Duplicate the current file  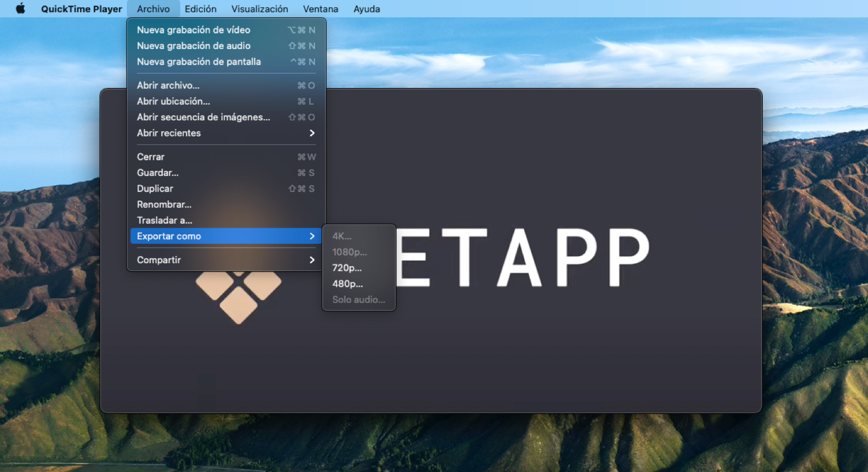[x=155, y=188]
